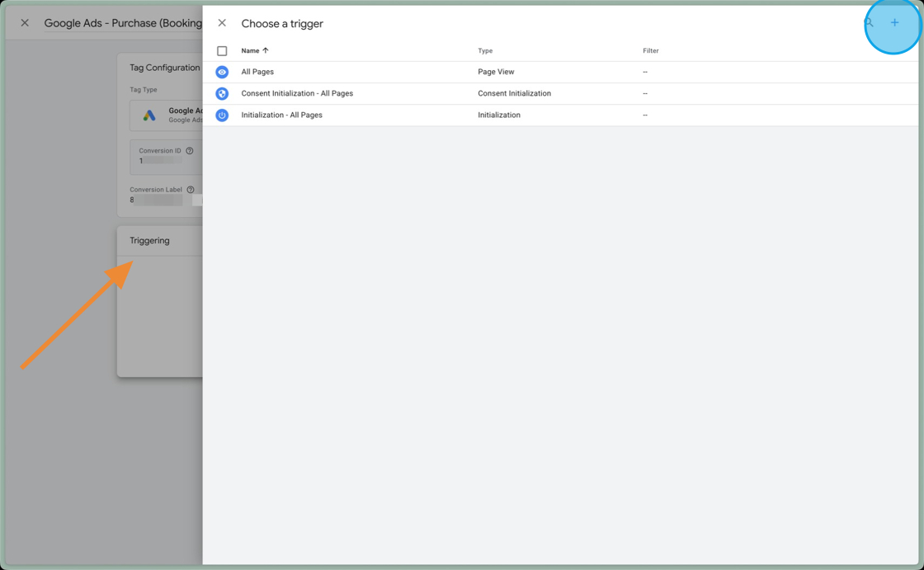The image size is (924, 570).
Task: Select the All Pages trigger row
Action: 257,72
